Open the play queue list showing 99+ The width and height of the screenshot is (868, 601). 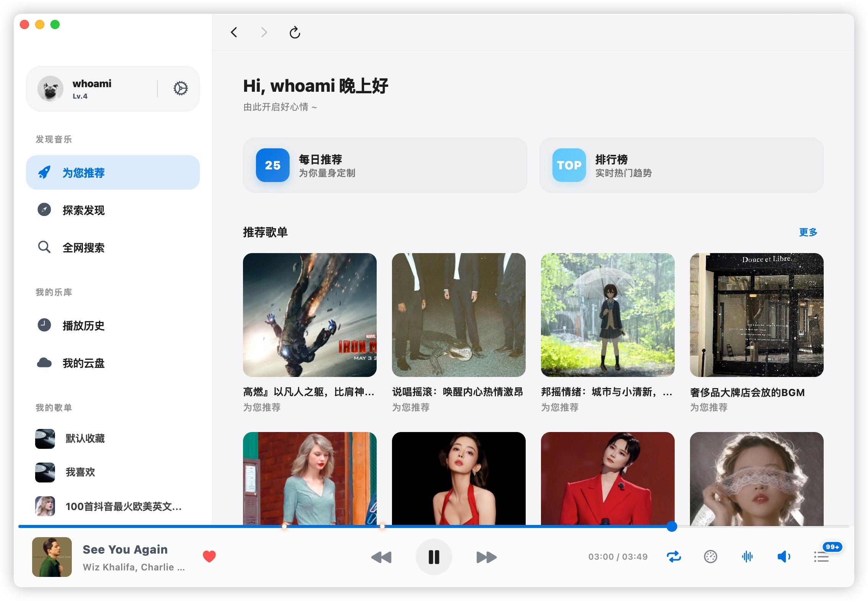[x=821, y=557]
